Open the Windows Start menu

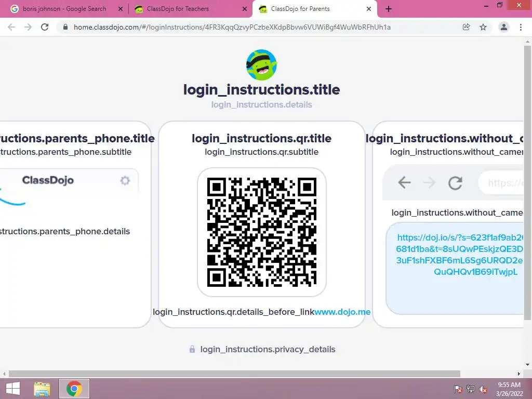tap(12, 389)
